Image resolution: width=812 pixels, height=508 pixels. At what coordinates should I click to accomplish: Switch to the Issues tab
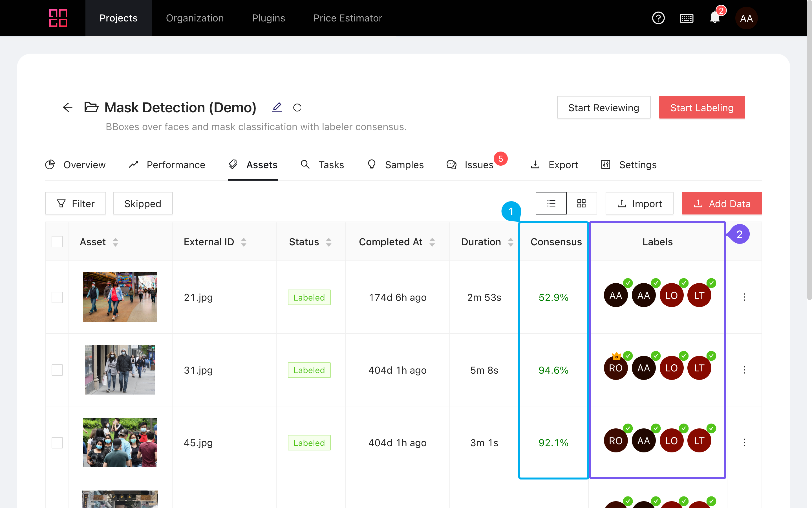(470, 165)
